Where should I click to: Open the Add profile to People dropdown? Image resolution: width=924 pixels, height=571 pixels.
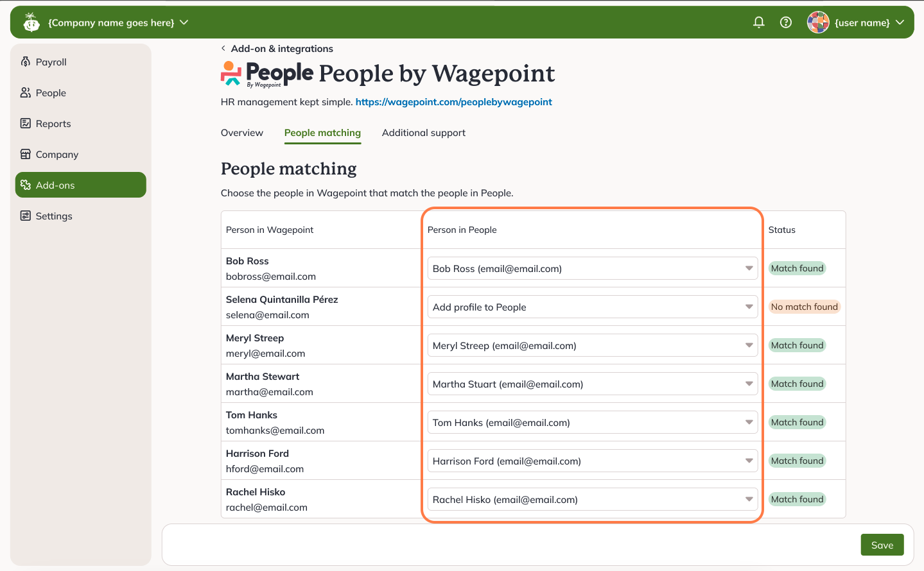593,307
